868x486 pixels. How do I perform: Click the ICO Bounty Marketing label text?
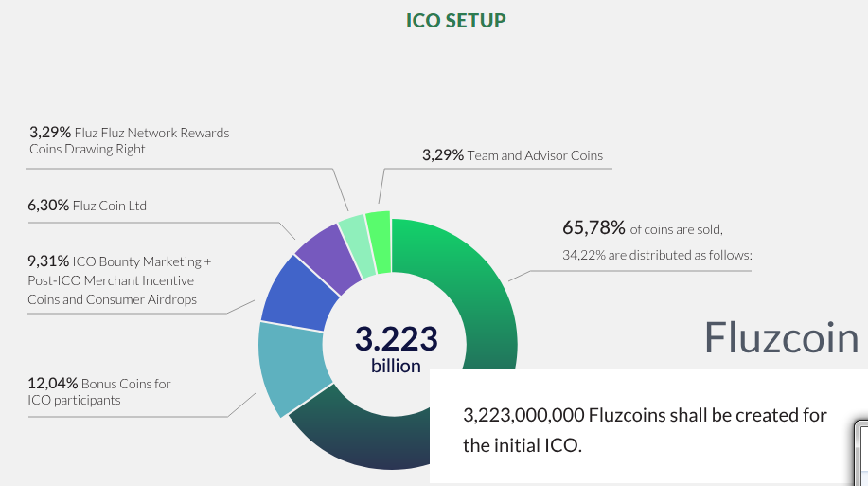coord(141,261)
